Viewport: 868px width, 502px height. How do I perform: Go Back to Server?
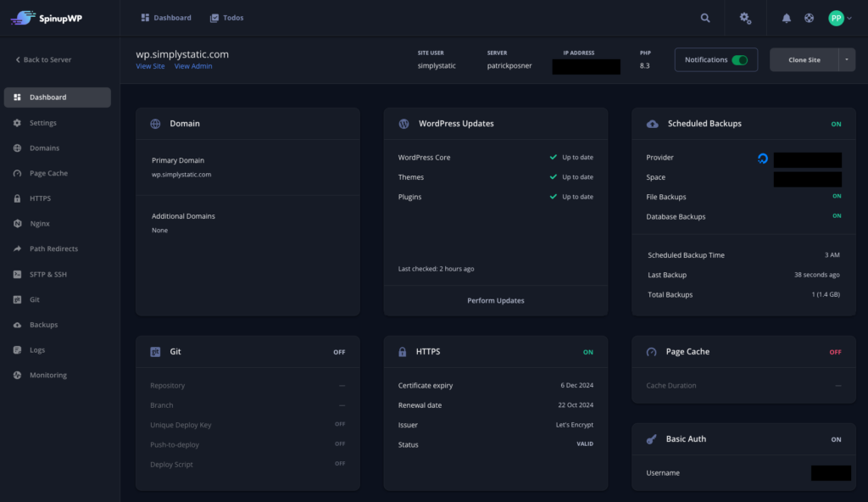coord(43,59)
